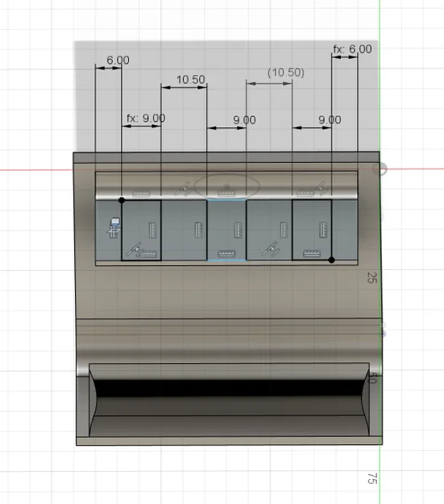
Task: Select horizontal constraint icon at rightmost bold rectangle bottom
Action: pos(312,254)
